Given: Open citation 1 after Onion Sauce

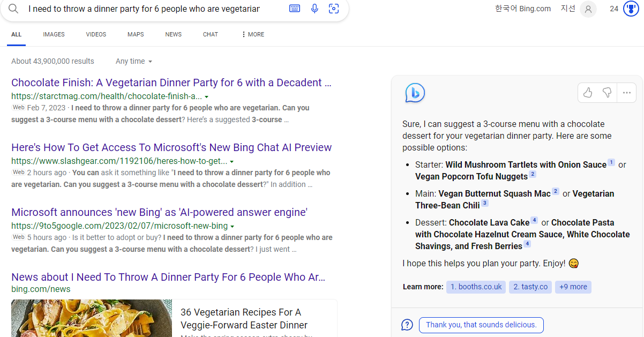Looking at the screenshot, I should point(611,163).
